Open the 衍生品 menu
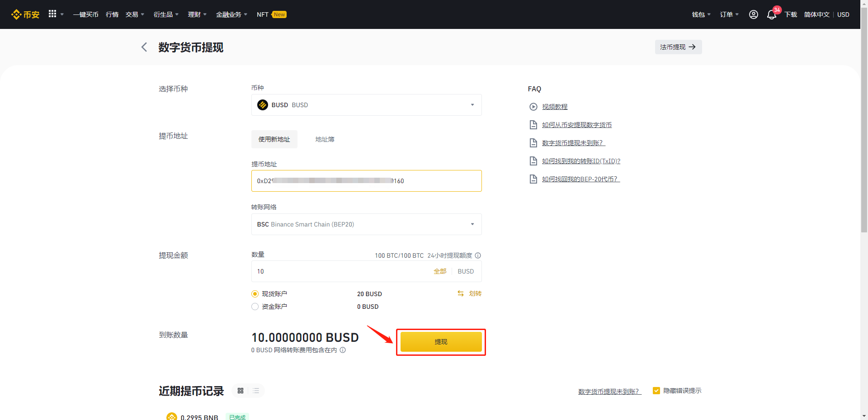The height and width of the screenshot is (420, 868). pyautogui.click(x=166, y=14)
